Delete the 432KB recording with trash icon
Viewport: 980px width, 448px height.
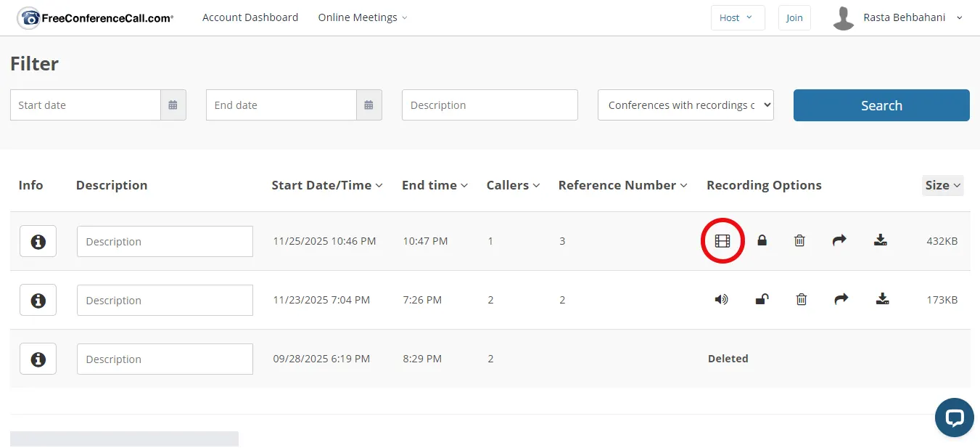tap(799, 240)
